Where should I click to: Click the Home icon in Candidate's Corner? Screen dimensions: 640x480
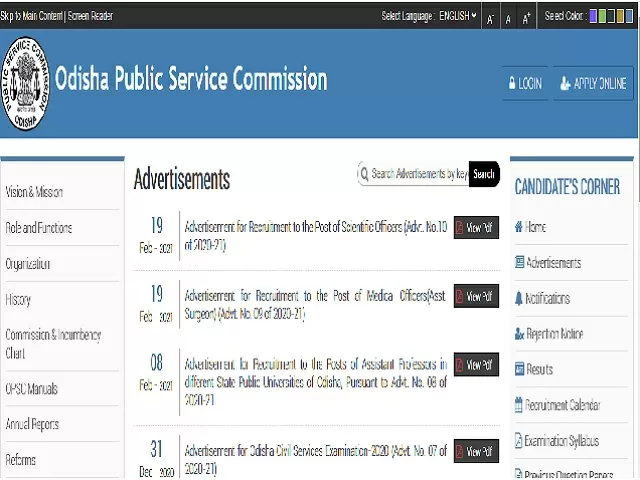(519, 227)
